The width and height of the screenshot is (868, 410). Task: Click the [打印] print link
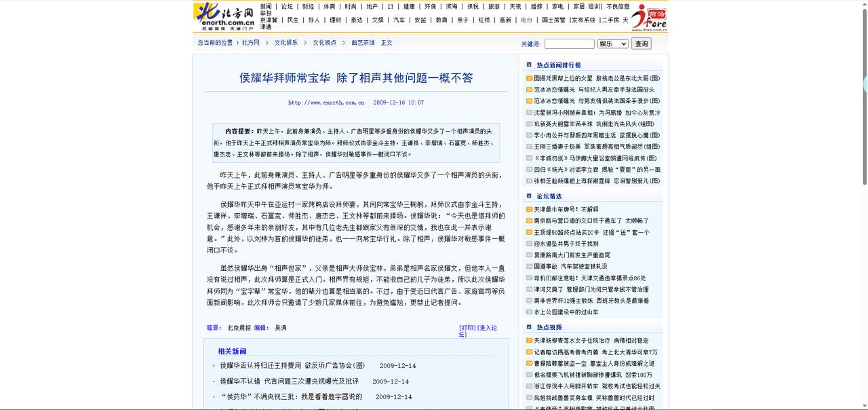pos(467,328)
